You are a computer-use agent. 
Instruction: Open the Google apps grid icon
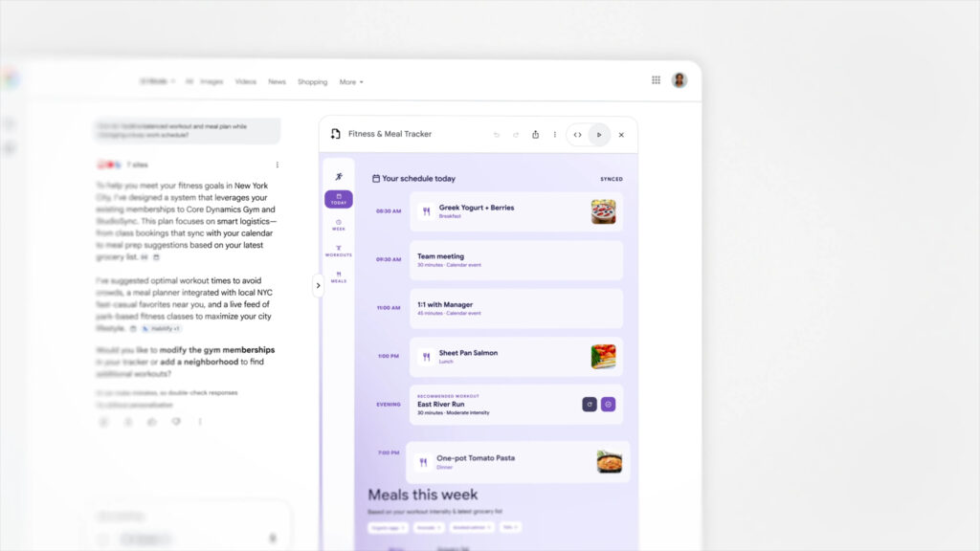[x=656, y=80]
